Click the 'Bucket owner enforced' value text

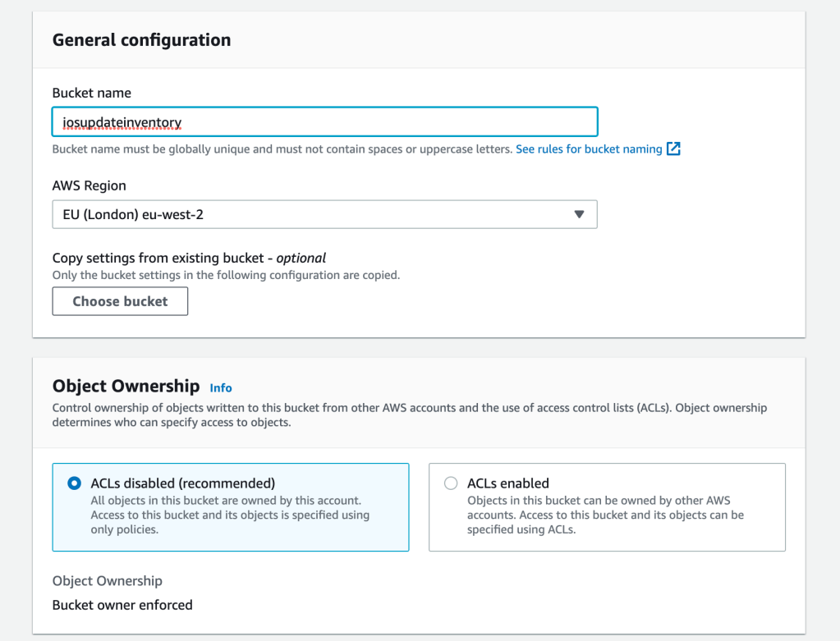(x=122, y=605)
